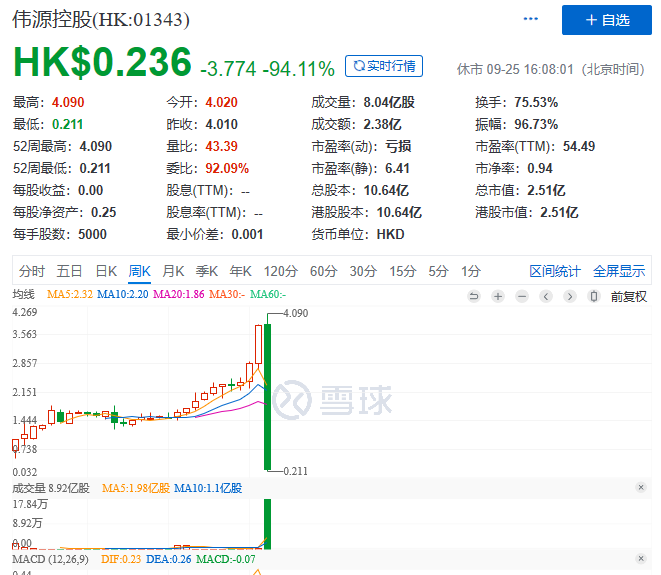Choose the 15分 interval tab
The image size is (661, 575).
[403, 271]
